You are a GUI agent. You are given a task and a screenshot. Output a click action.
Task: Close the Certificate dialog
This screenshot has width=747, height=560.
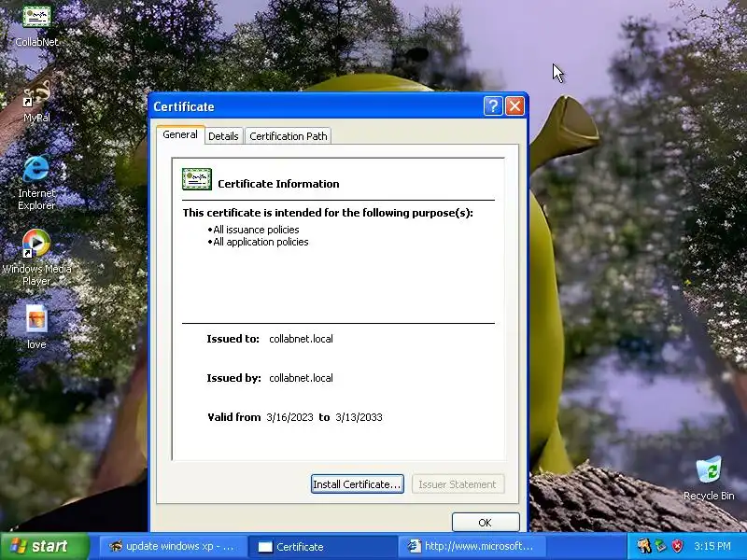tap(514, 105)
